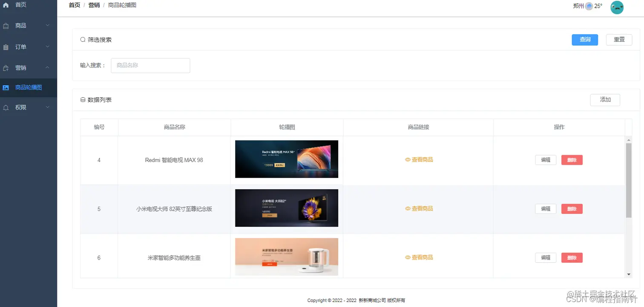Click the 添加 button

(x=605, y=100)
